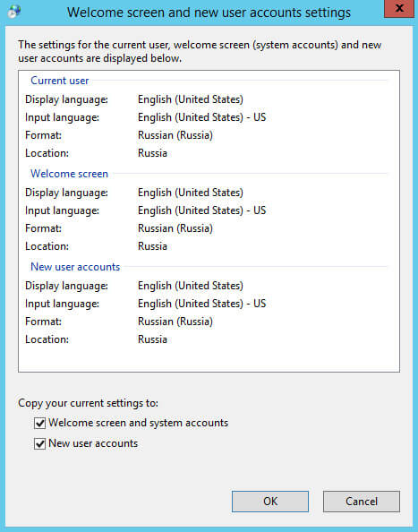Click the Cancel button

[x=362, y=502]
